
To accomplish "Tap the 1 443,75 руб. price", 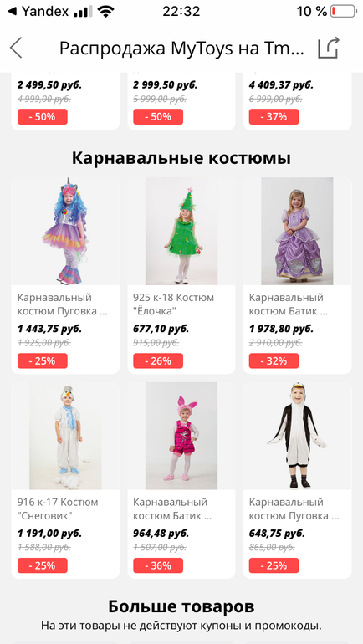I will [49, 329].
